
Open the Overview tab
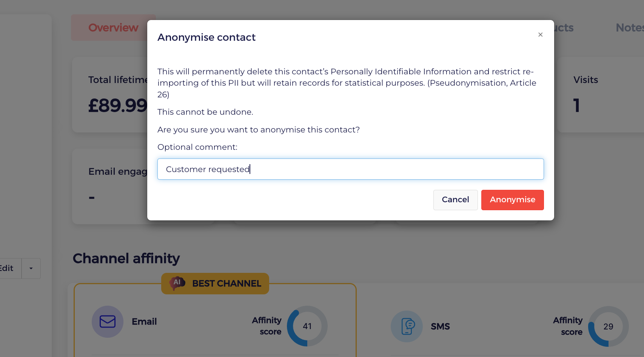(113, 28)
